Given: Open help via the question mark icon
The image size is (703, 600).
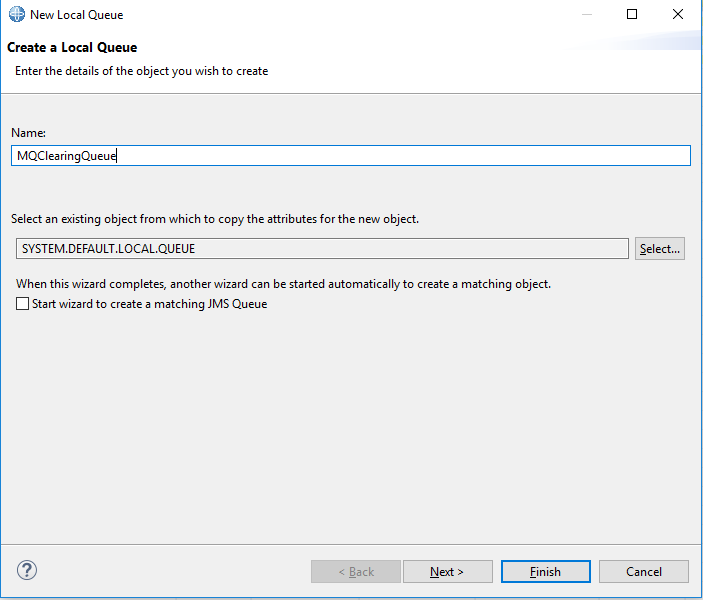Looking at the screenshot, I should click(27, 571).
